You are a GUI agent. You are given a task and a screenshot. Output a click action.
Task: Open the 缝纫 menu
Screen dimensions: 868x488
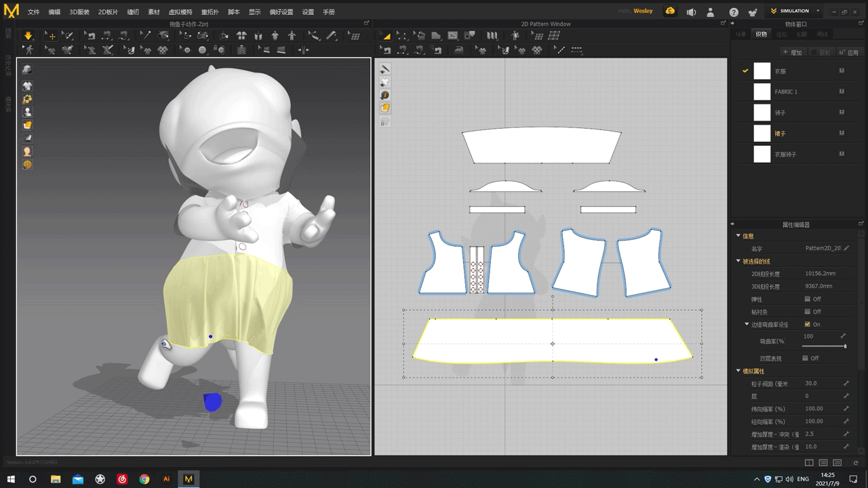coord(133,12)
